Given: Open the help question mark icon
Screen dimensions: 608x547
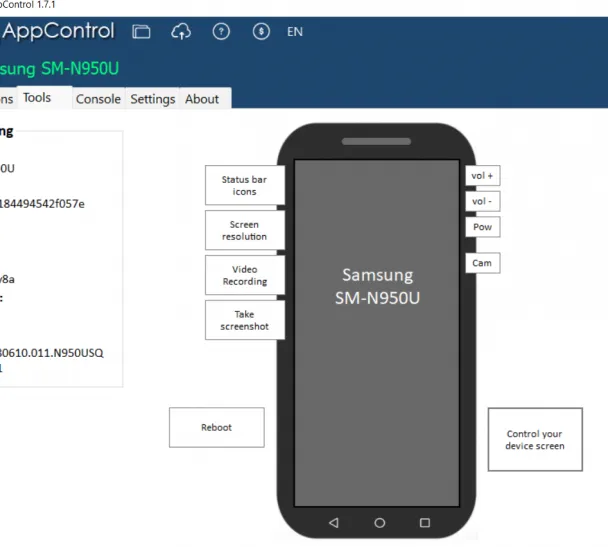Looking at the screenshot, I should coord(221,31).
